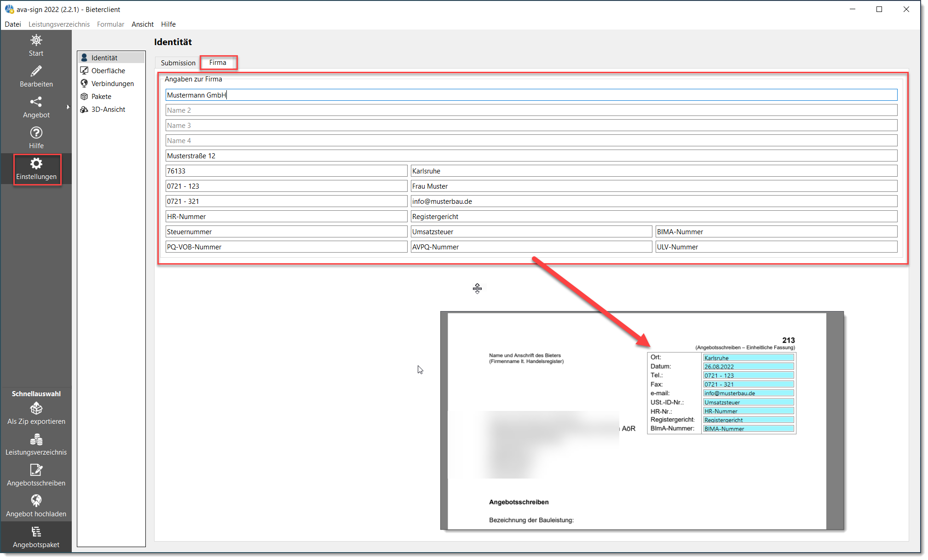Switch to the Firma tab
Screen dimensions: 928x560
(218, 63)
